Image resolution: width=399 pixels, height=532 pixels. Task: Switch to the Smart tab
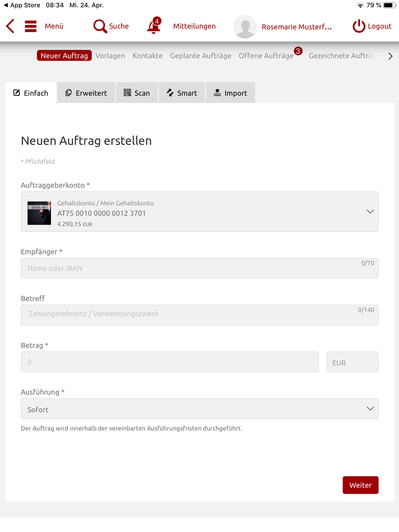pyautogui.click(x=182, y=93)
